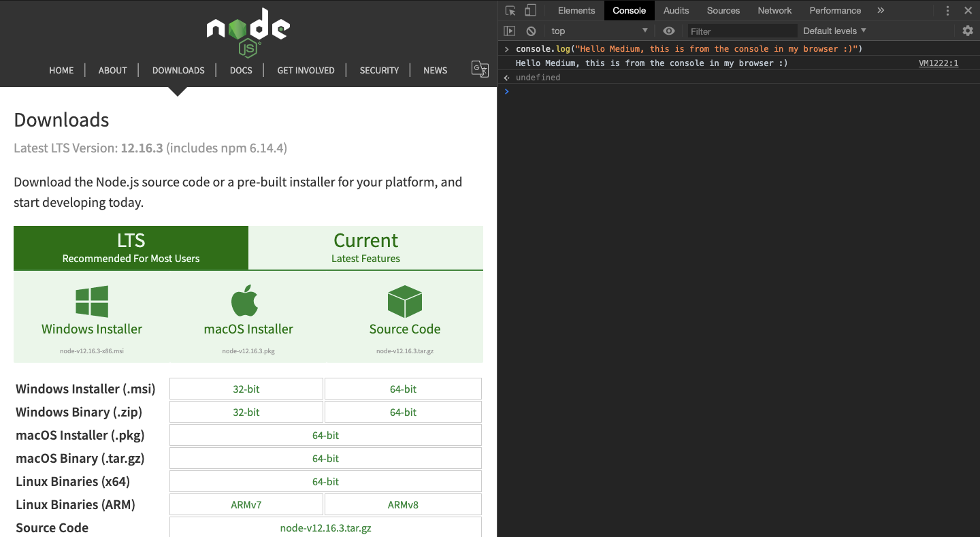Show more DevTools tabs chevron
Viewport: 980px width, 537px height.
[881, 10]
